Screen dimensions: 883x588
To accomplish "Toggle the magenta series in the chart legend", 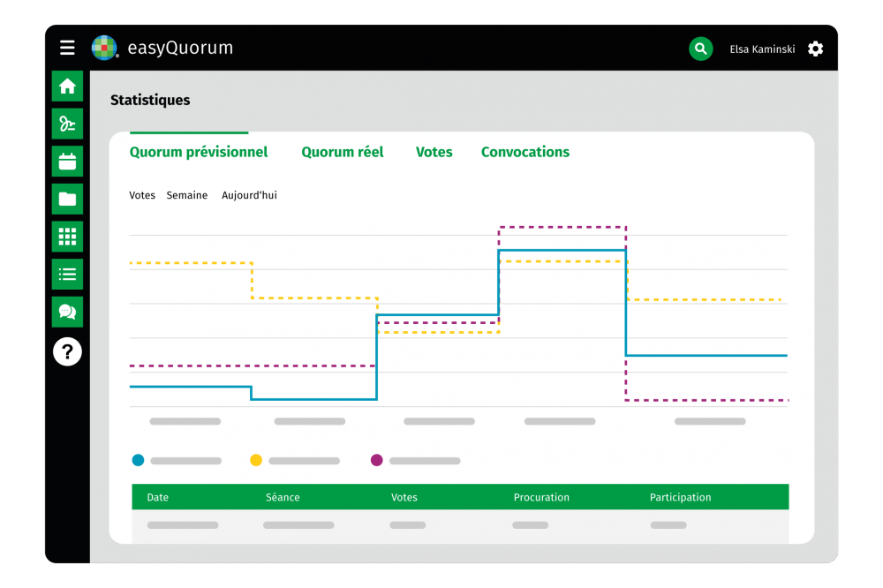I will [376, 460].
